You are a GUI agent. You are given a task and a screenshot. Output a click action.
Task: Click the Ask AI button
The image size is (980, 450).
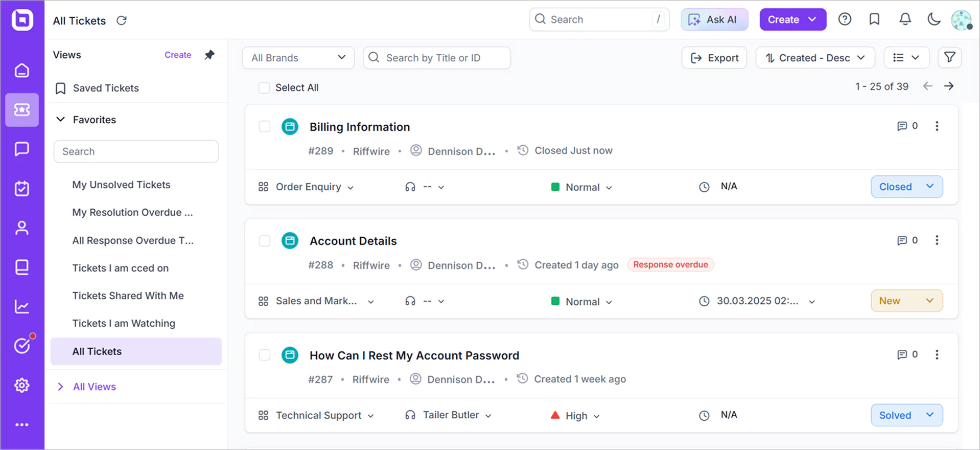[x=714, y=19]
